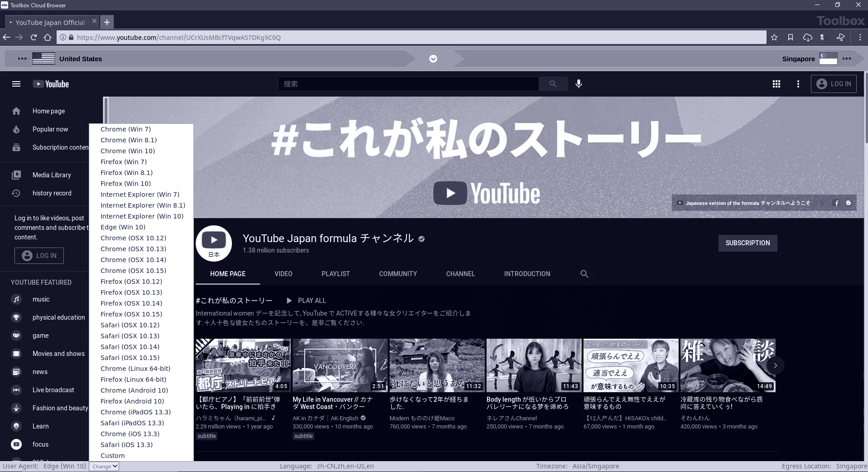Open YouTube settings three-dot menu
Image resolution: width=868 pixels, height=472 pixels.
pyautogui.click(x=798, y=84)
